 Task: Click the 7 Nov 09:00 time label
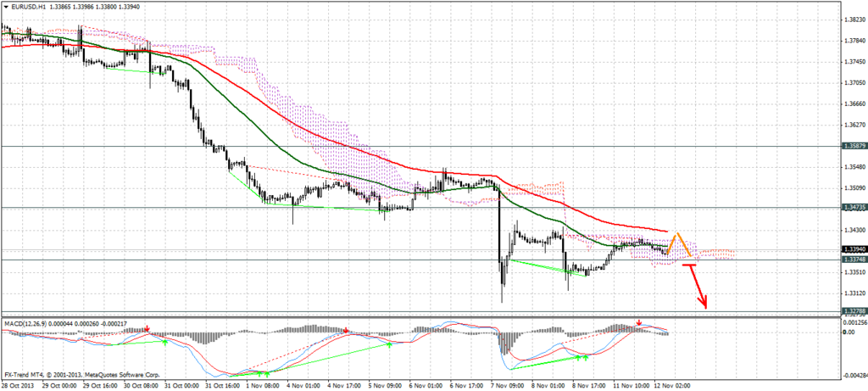507,384
